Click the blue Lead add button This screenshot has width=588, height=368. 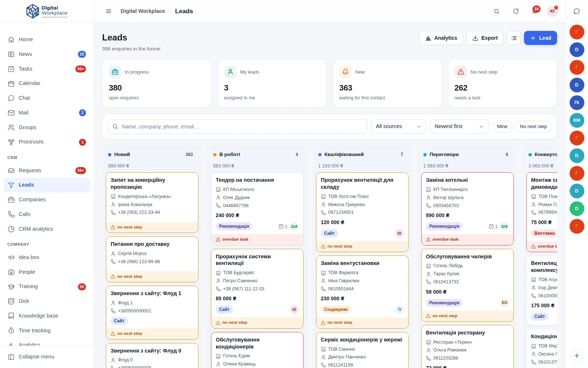tap(540, 38)
